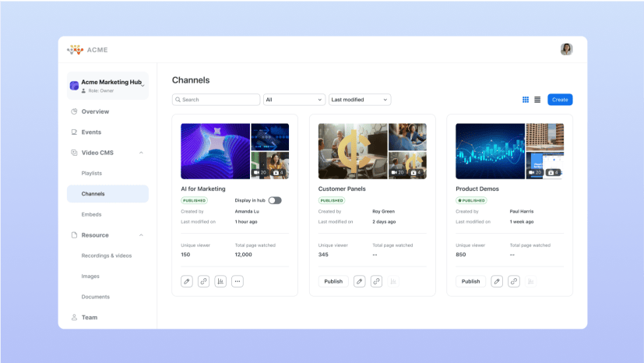Switch to list view layout

[x=537, y=100]
